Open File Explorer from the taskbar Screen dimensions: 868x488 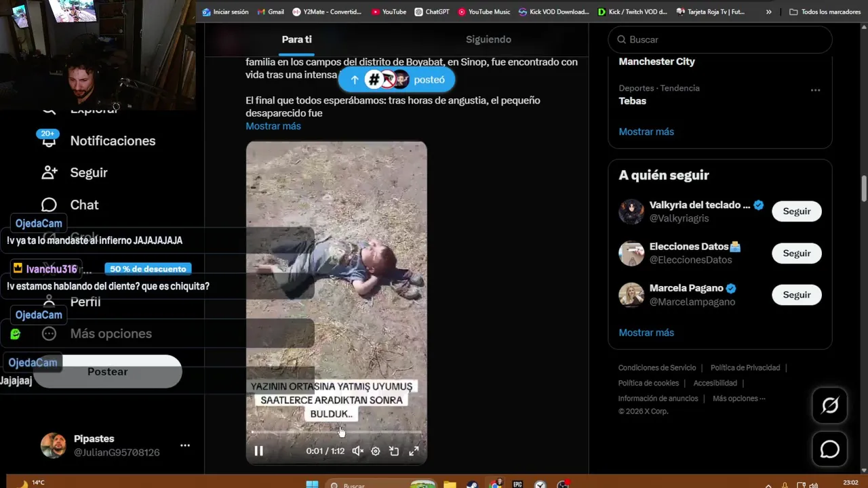[450, 485]
